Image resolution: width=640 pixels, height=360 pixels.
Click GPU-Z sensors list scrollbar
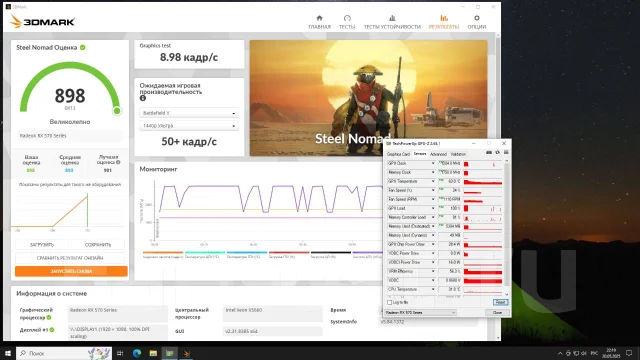(507, 227)
